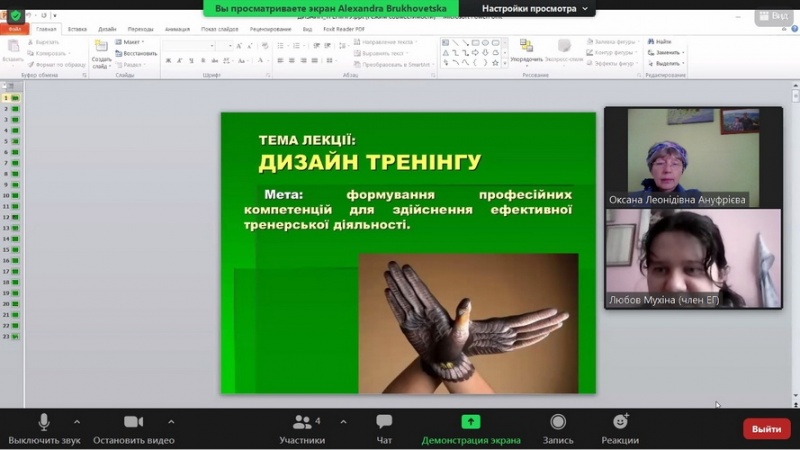
Task: Open the Чат chat panel
Action: [384, 423]
